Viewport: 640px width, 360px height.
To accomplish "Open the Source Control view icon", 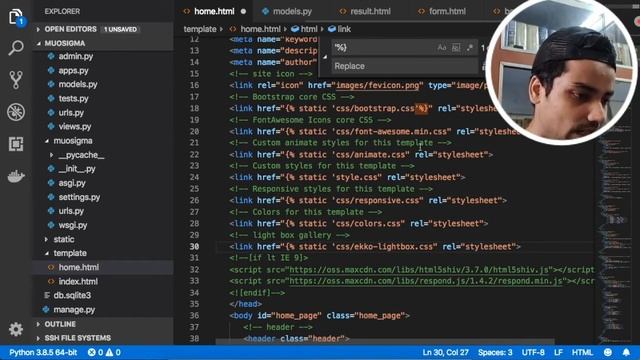I will (x=16, y=80).
